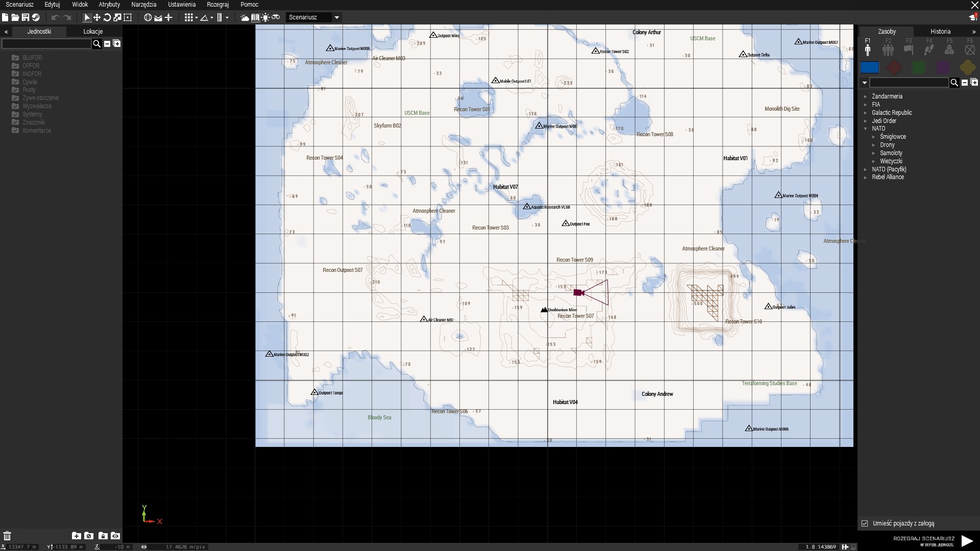Choose the purple civilian side swatch
The image size is (980, 551).
tap(943, 67)
